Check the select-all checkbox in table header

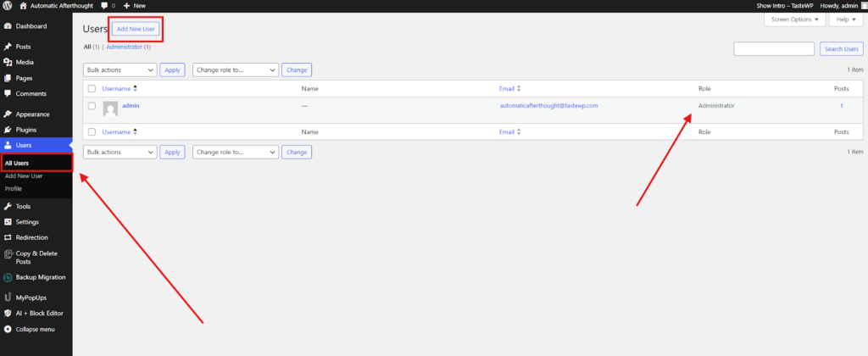[92, 88]
